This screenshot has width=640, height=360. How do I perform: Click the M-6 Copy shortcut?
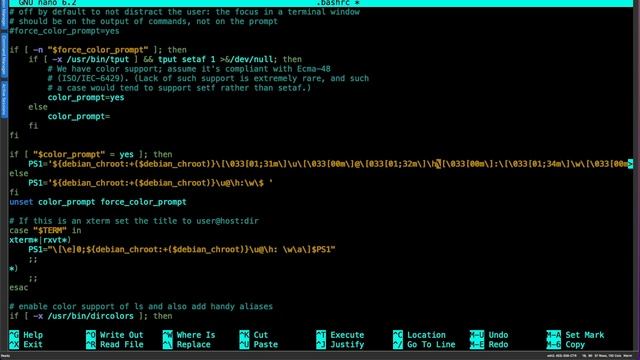[x=566, y=344]
